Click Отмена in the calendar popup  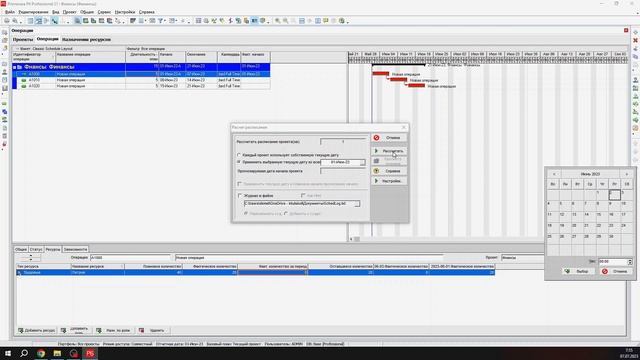coord(616,271)
